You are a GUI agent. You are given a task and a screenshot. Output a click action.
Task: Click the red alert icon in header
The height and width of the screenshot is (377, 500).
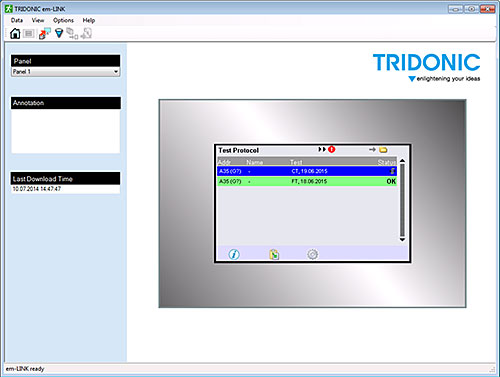(331, 149)
